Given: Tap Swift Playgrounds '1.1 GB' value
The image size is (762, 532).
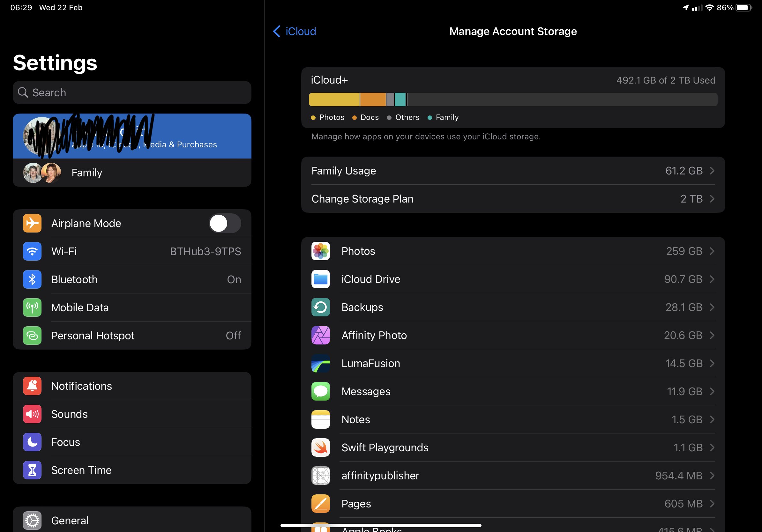Looking at the screenshot, I should (x=688, y=448).
